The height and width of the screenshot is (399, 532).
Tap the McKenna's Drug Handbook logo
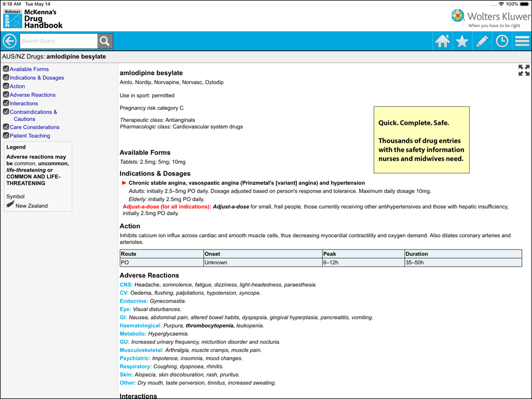point(33,19)
